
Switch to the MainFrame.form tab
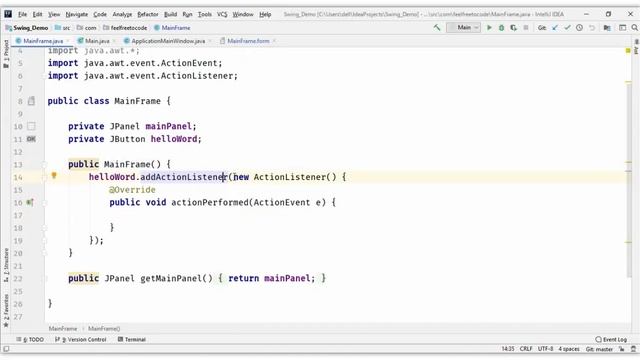pos(248,41)
